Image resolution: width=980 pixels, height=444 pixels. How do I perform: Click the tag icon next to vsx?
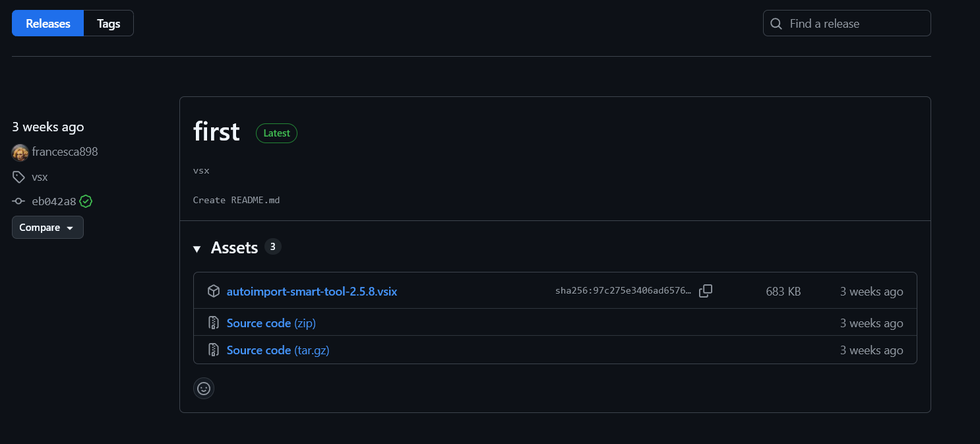(x=18, y=177)
